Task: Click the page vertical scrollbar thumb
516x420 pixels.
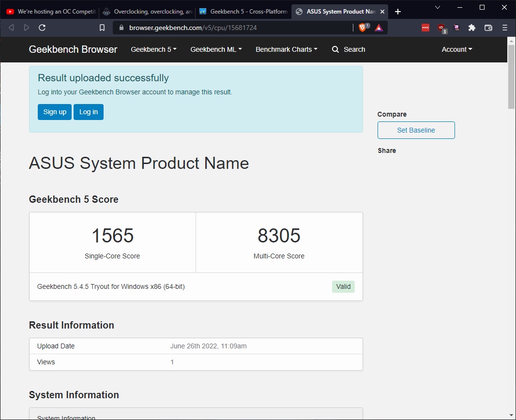Action: [511, 76]
